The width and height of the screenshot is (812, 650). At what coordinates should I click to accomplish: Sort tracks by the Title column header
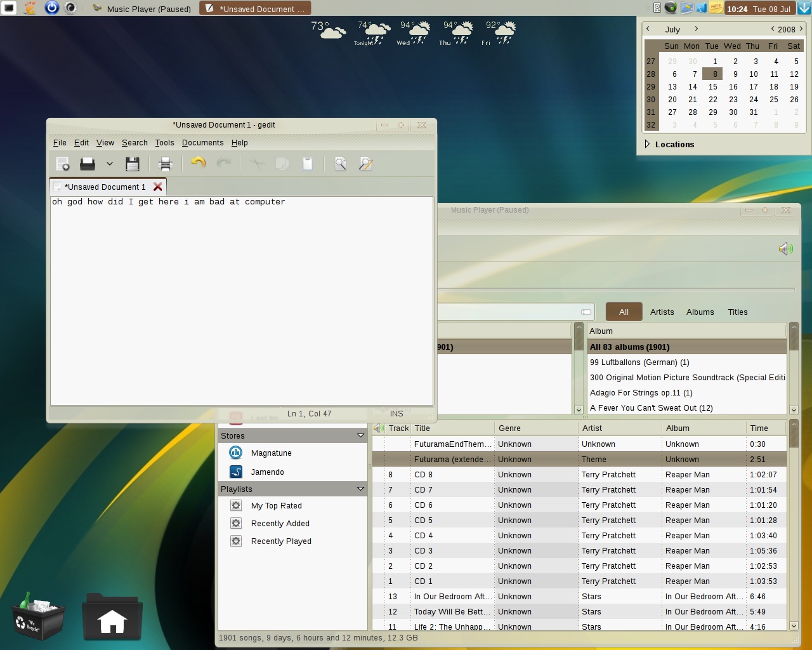452,428
